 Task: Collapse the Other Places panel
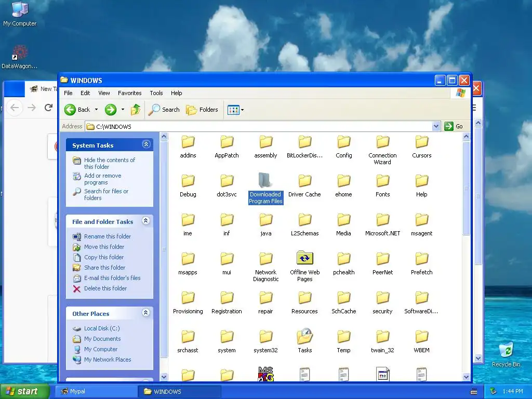pyautogui.click(x=146, y=313)
